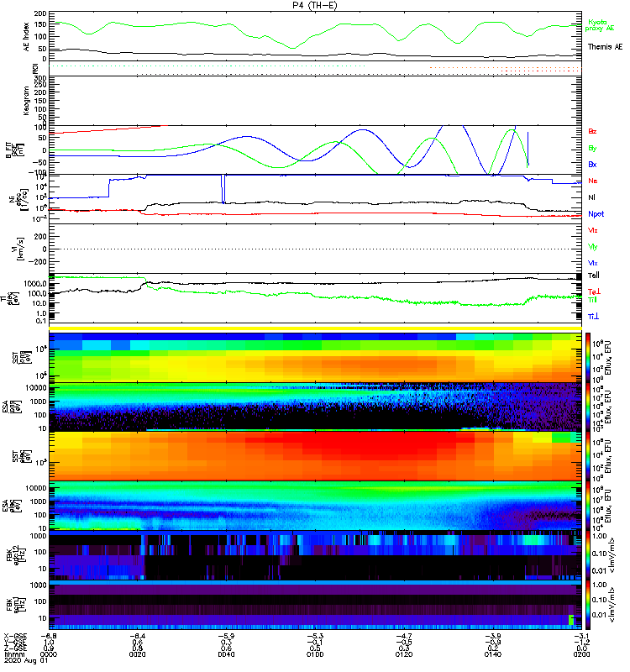Click the "FBK edc12 [Hz]" axis title

pyautogui.click(x=14, y=555)
